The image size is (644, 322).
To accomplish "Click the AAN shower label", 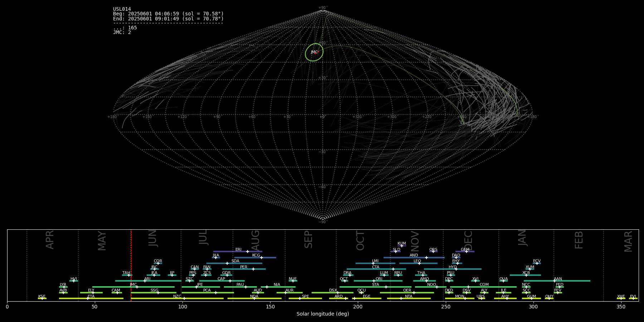I will 558,279.
